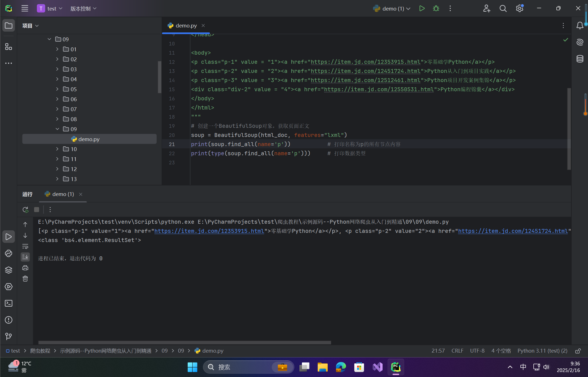
Task: Open AI Assistant spiral icon
Action: [x=580, y=42]
